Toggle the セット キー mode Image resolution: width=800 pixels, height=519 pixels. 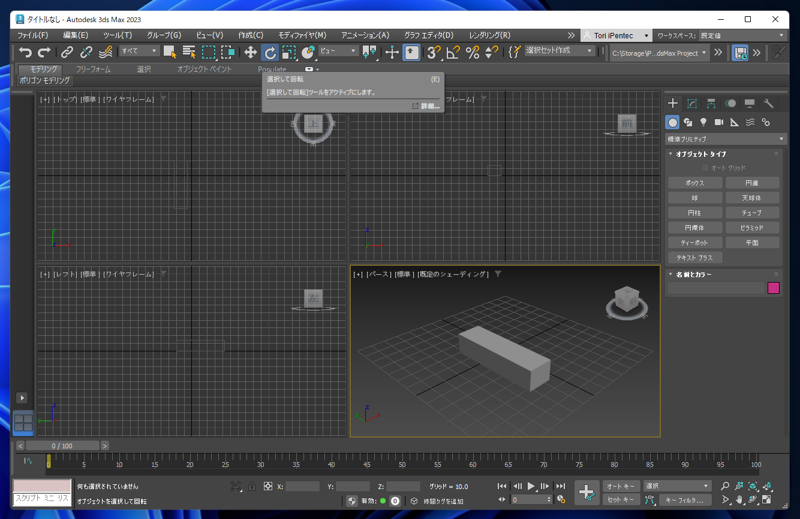(621, 500)
